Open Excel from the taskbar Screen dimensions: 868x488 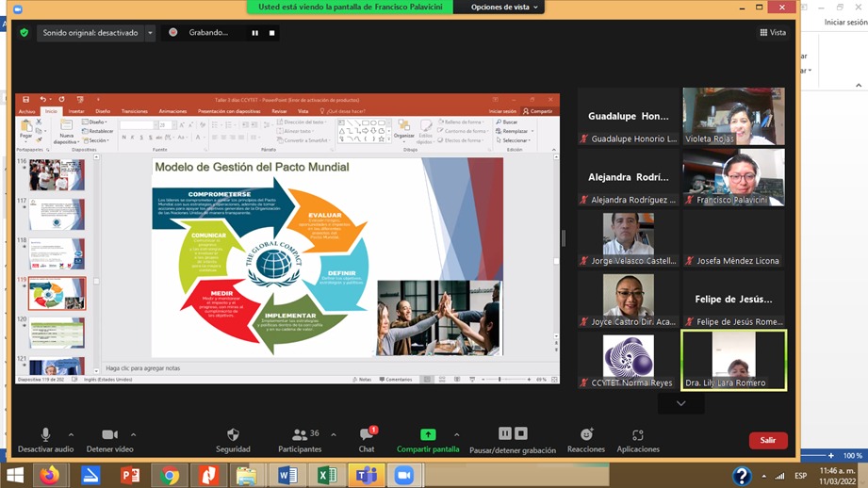[327, 475]
